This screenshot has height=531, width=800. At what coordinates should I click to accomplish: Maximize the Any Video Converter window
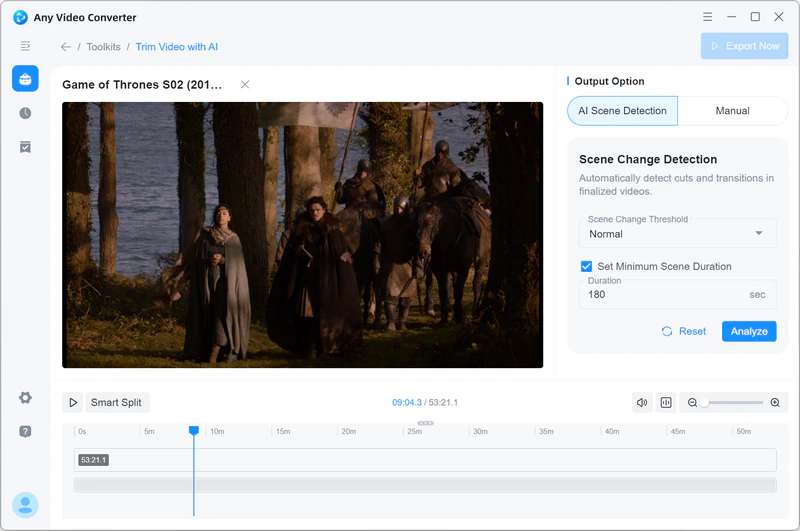pyautogui.click(x=755, y=17)
